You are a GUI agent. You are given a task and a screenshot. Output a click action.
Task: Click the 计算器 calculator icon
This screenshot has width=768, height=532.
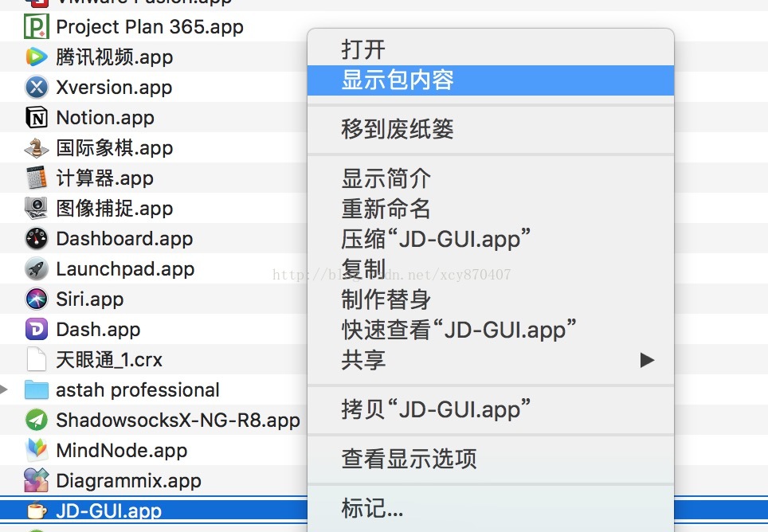tap(36, 178)
